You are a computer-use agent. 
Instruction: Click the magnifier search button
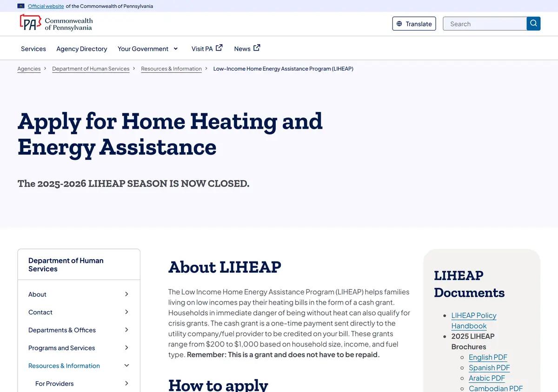(533, 23)
